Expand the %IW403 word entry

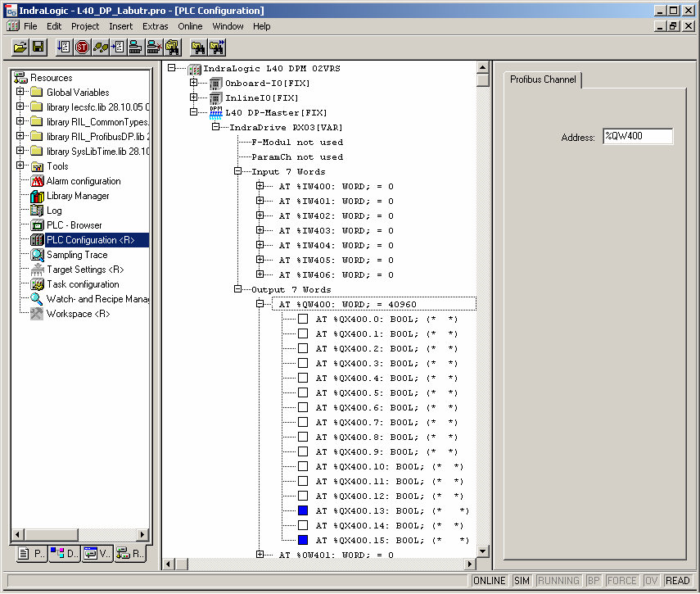(x=260, y=230)
